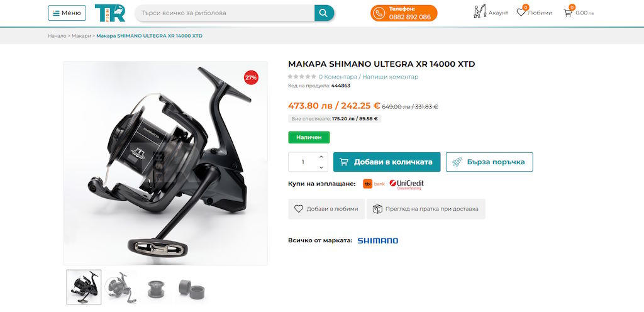Click the UniCredit installment logo
Image resolution: width=644 pixels, height=312 pixels.
(406, 184)
